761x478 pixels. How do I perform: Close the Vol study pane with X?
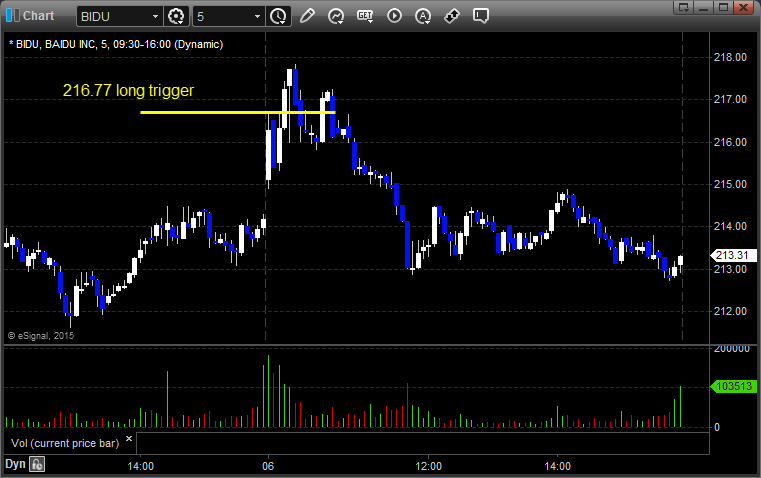coord(129,439)
